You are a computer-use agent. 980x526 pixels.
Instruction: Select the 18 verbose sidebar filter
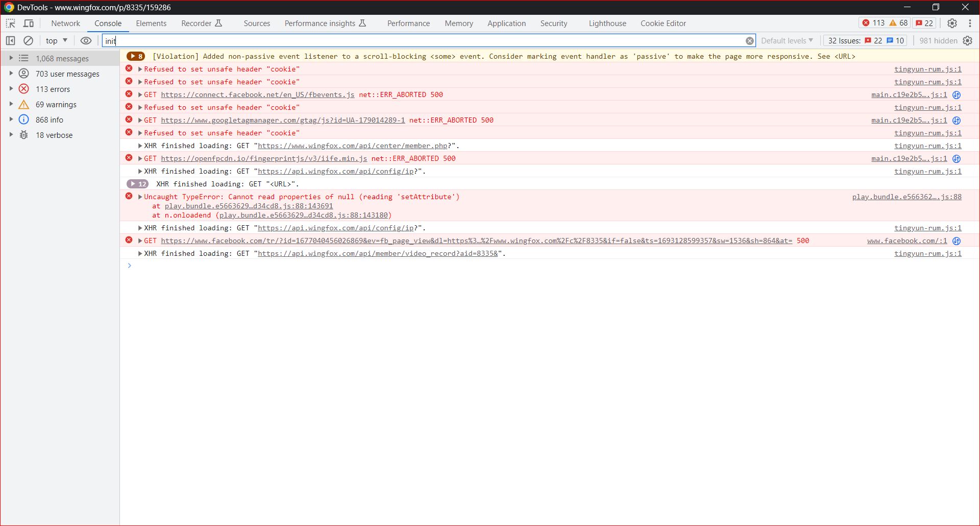coord(60,135)
